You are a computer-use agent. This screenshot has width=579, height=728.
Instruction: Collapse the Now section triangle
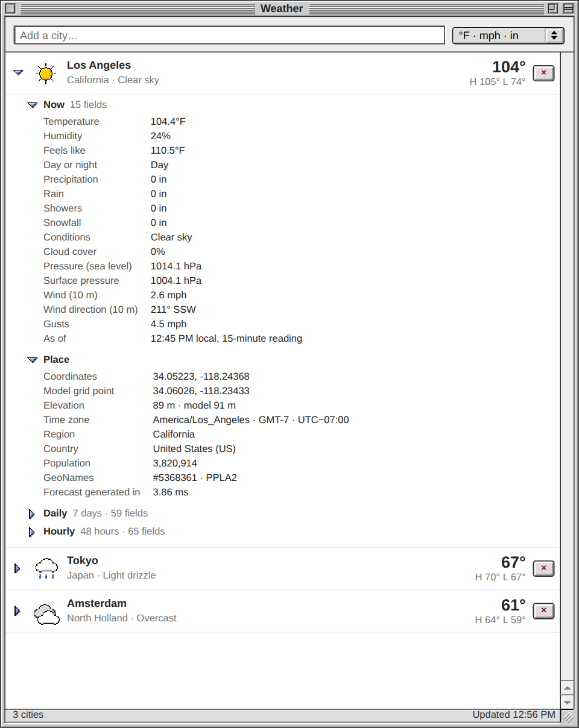coord(33,105)
